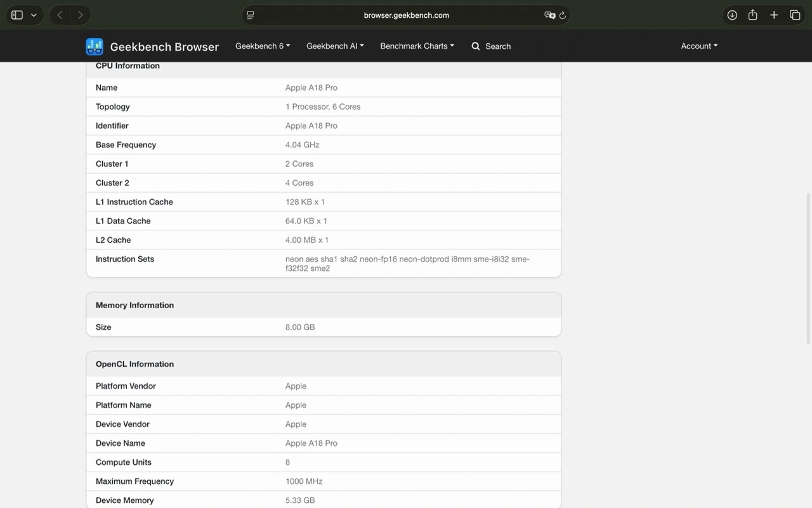Open the Share menu
The image size is (812, 508).
753,15
